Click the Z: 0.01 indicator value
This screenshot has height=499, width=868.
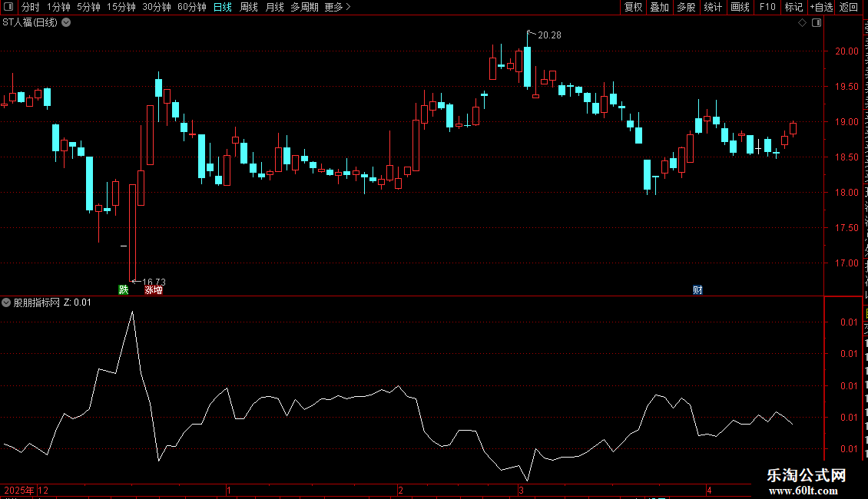pyautogui.click(x=78, y=302)
